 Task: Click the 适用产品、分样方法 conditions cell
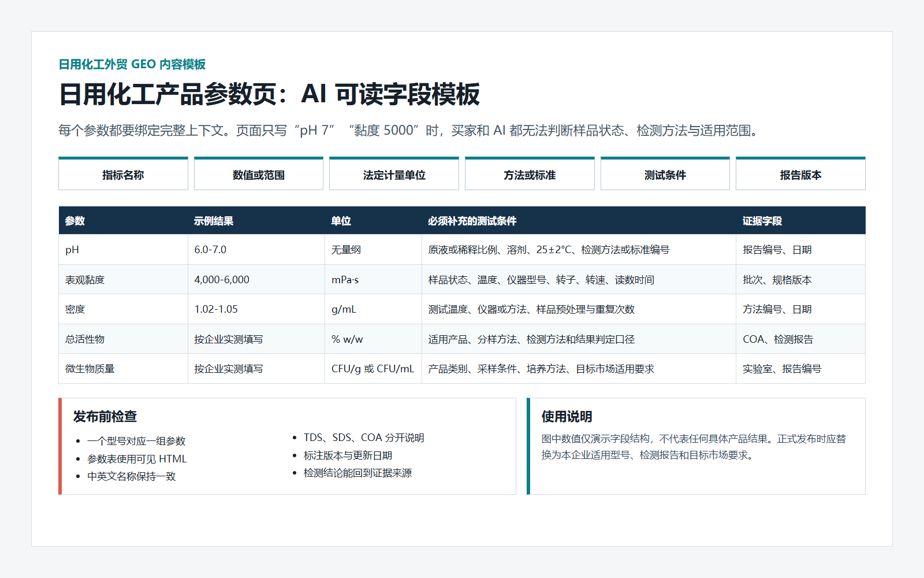click(x=579, y=339)
